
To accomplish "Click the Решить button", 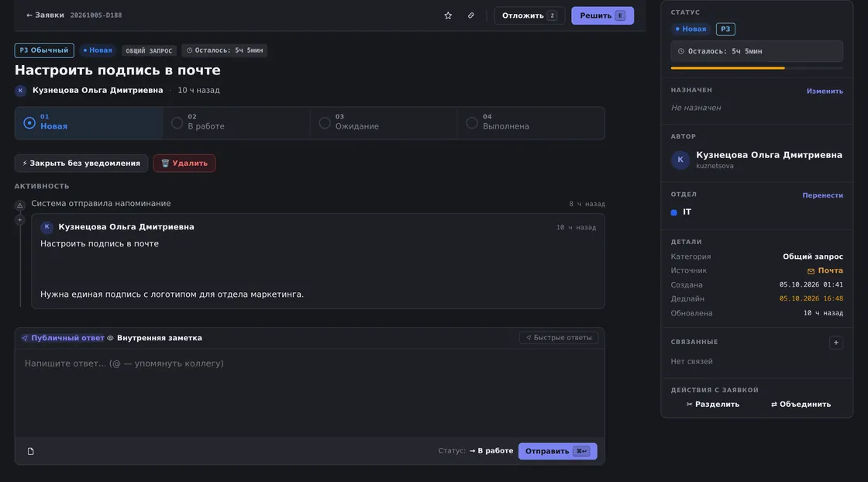I will coord(602,15).
